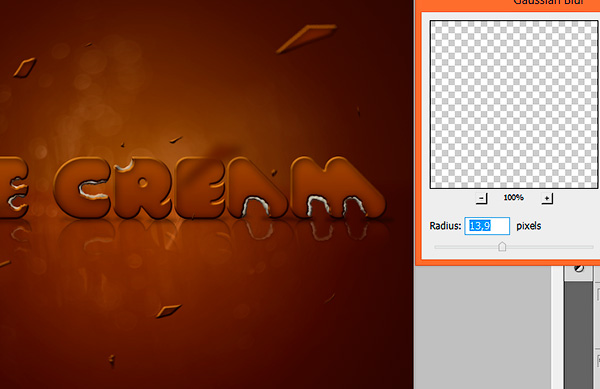Click the 100% zoom level text
The image size is (600, 389).
[x=513, y=198]
